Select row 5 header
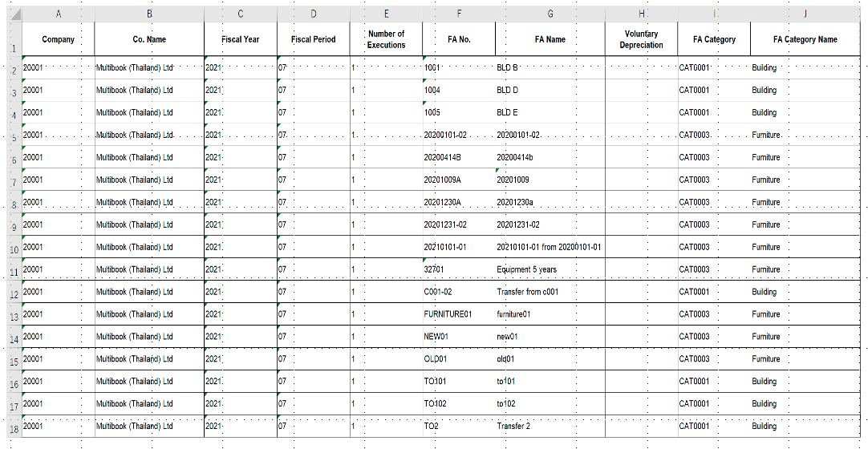This screenshot has height=453, width=868. (x=14, y=135)
